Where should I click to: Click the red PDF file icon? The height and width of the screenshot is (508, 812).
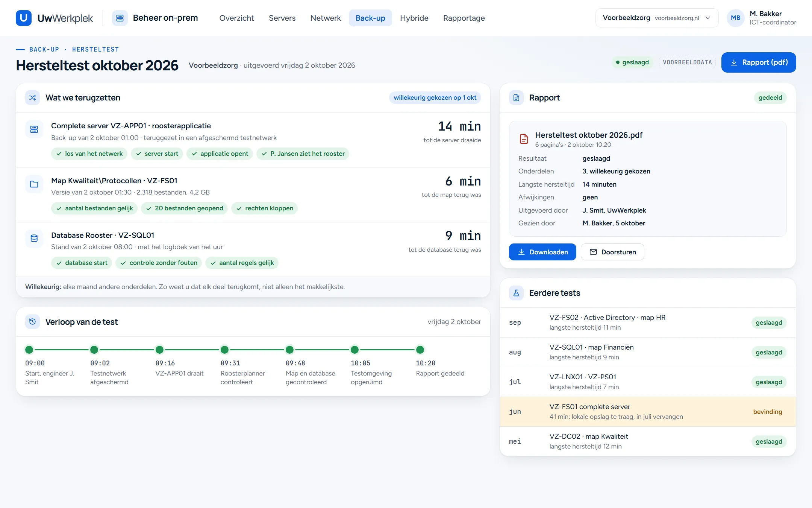click(x=524, y=139)
